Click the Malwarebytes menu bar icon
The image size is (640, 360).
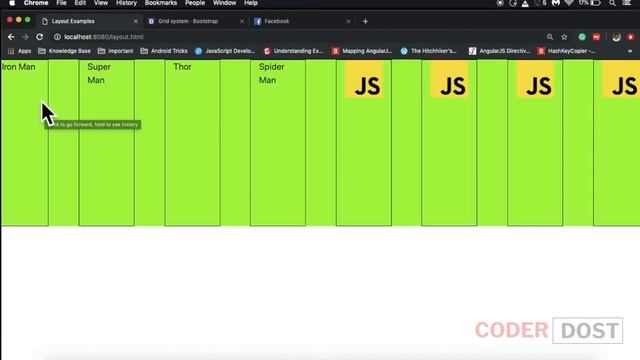pyautogui.click(x=556, y=3)
